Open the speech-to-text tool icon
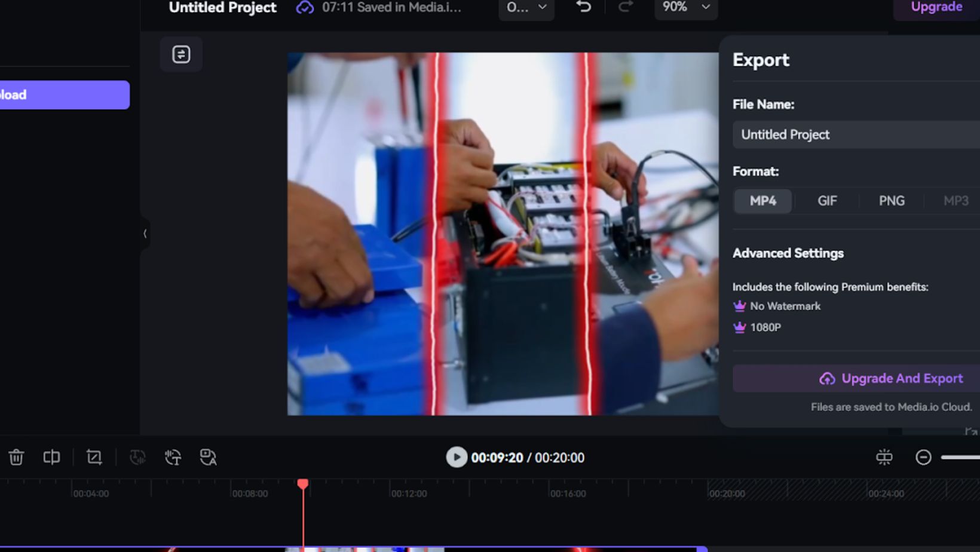 pyautogui.click(x=173, y=458)
